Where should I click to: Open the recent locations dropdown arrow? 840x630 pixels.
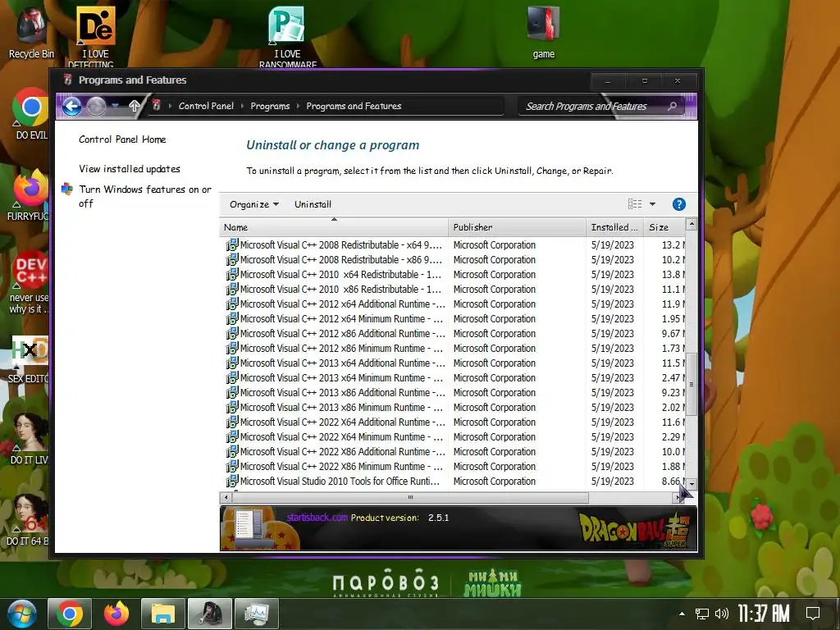point(116,106)
